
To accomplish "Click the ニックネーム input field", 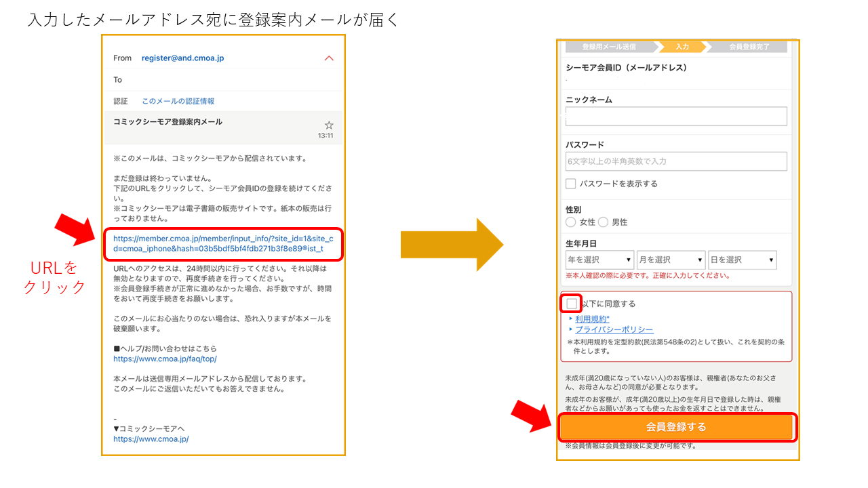I will tap(675, 117).
